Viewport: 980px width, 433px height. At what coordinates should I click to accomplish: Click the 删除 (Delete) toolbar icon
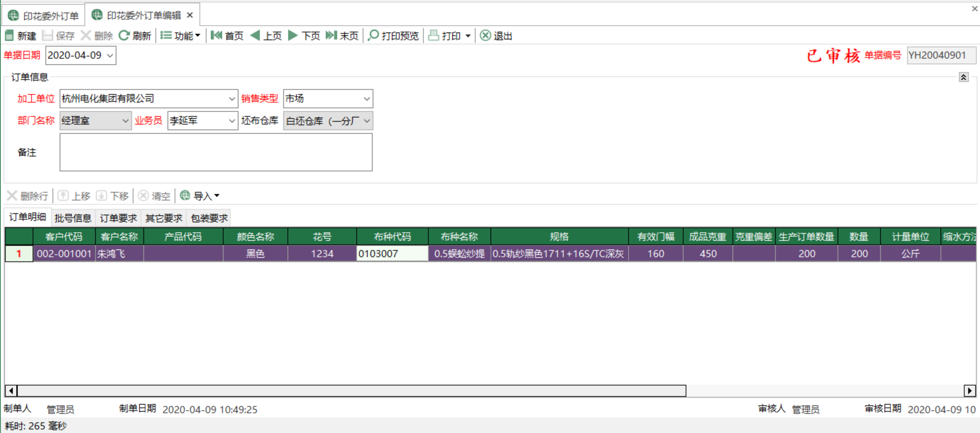tap(86, 35)
